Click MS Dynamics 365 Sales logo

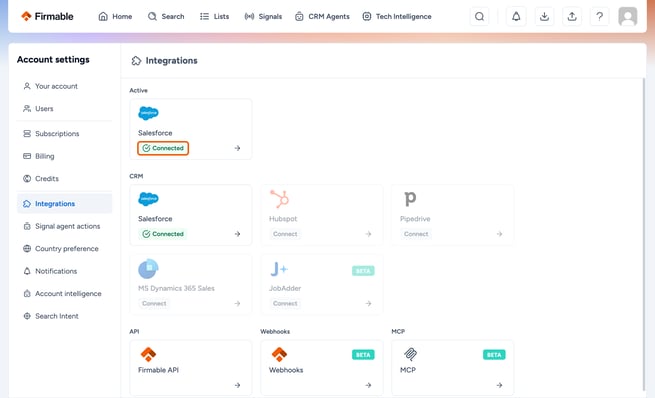(x=148, y=269)
